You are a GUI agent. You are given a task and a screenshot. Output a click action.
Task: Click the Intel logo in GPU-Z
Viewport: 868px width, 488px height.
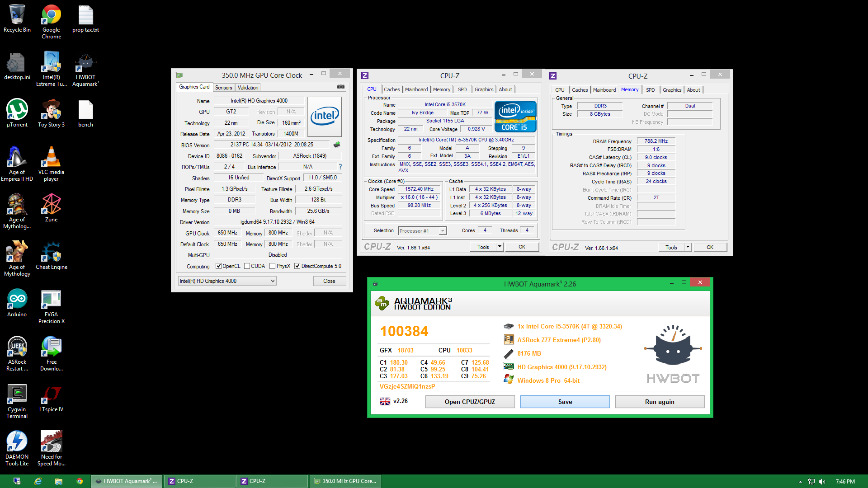[324, 116]
